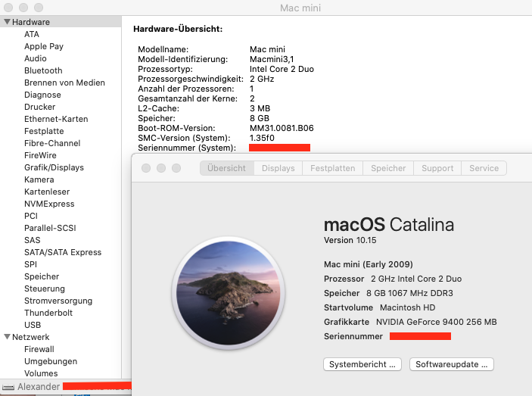Image resolution: width=532 pixels, height=396 pixels.
Task: Open Speicher in the sidebar list
Action: click(x=42, y=276)
